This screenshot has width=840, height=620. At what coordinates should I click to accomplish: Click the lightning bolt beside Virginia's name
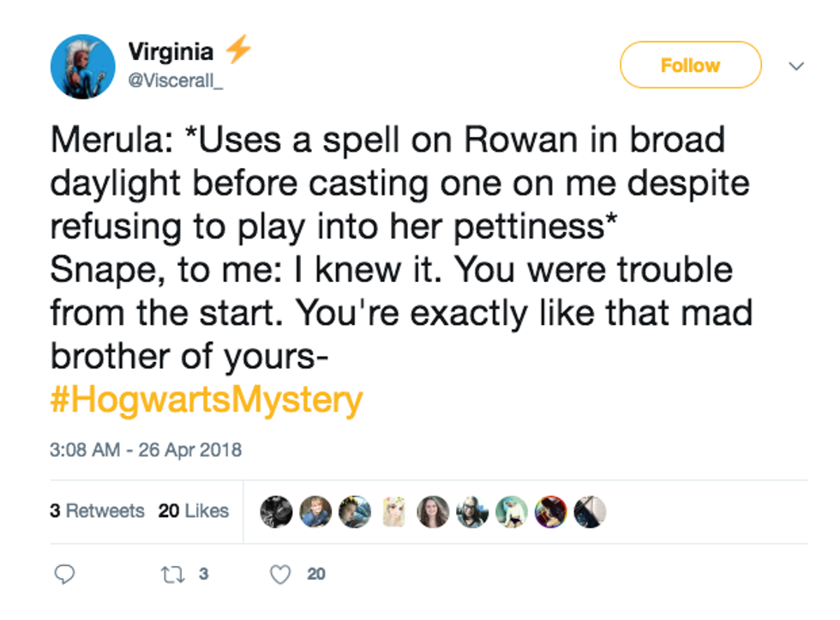tap(237, 51)
